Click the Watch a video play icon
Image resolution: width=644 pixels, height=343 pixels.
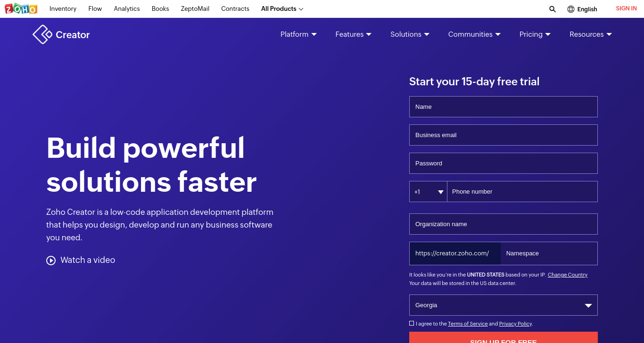click(51, 260)
